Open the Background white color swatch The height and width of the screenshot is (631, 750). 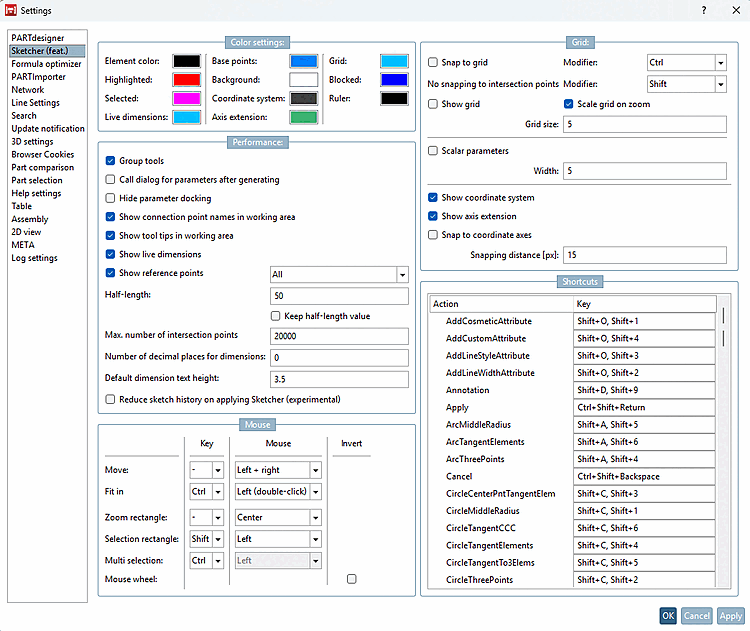[304, 80]
